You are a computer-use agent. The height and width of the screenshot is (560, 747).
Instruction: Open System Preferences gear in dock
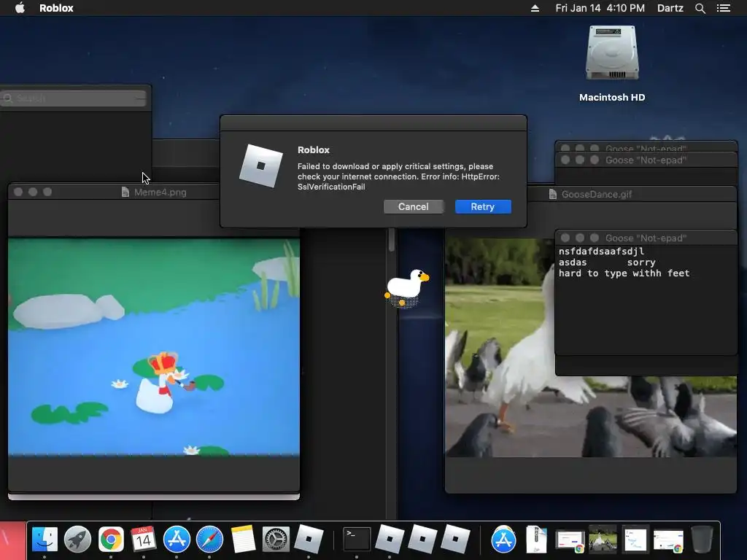click(276, 540)
